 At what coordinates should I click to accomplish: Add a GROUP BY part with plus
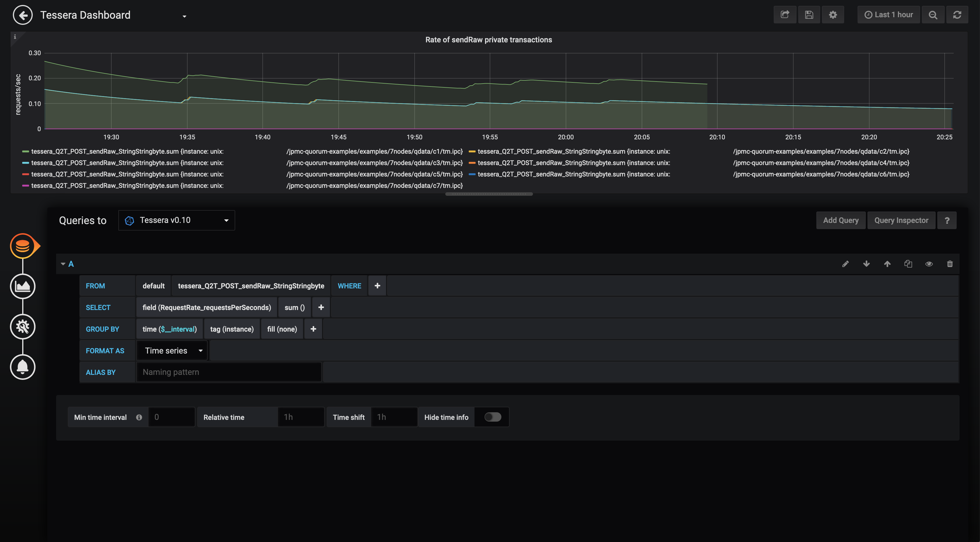point(313,329)
